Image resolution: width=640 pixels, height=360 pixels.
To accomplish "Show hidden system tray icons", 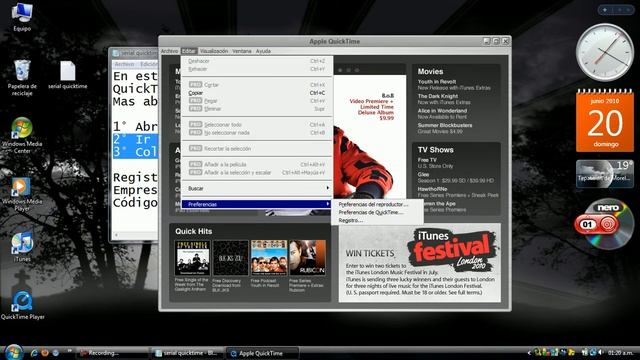I will (529, 353).
